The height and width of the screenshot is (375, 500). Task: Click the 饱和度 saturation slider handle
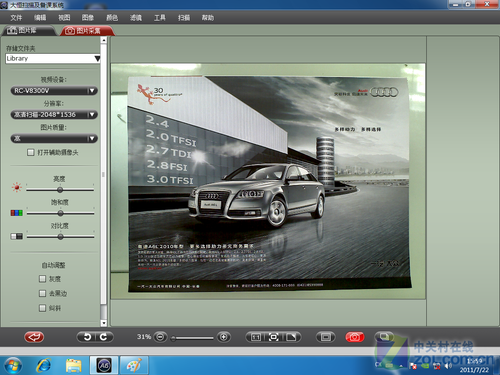point(60,213)
